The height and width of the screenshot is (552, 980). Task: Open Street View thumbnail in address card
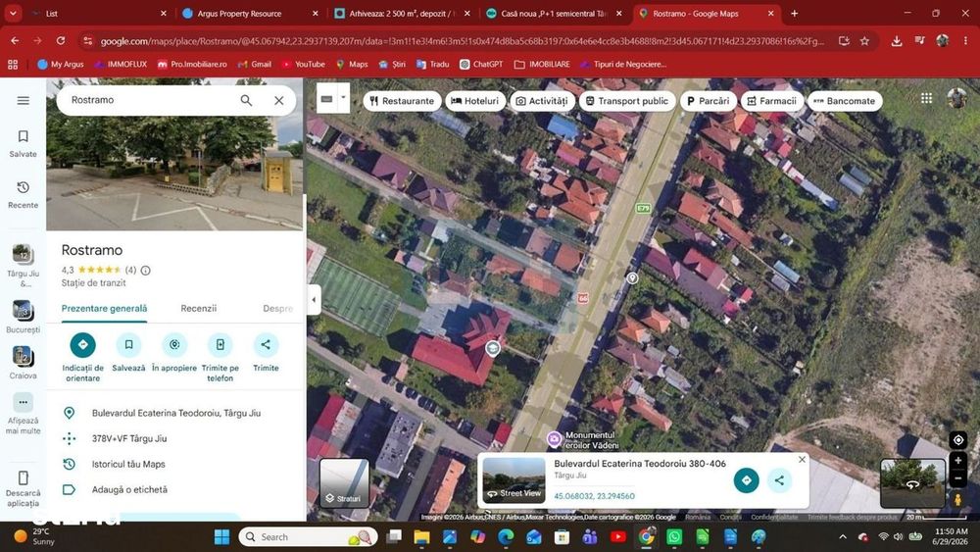[514, 480]
